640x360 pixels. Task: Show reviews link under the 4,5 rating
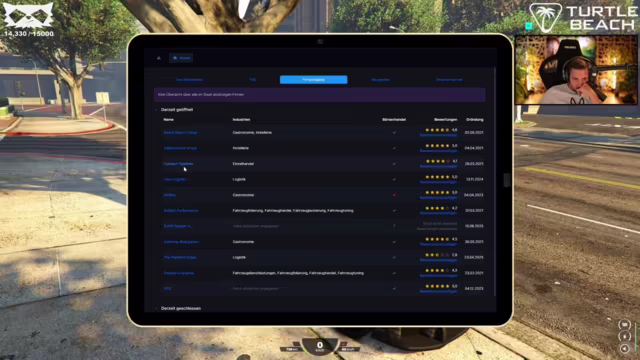438,244
